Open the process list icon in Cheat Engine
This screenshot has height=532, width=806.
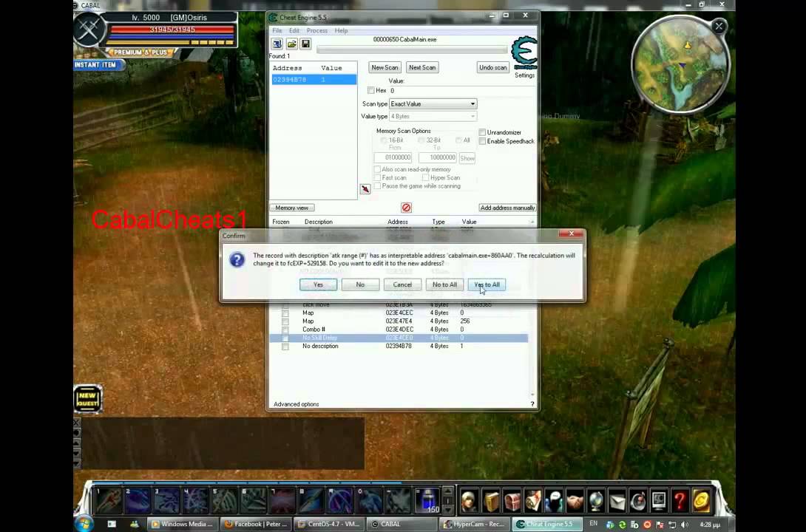(x=277, y=44)
